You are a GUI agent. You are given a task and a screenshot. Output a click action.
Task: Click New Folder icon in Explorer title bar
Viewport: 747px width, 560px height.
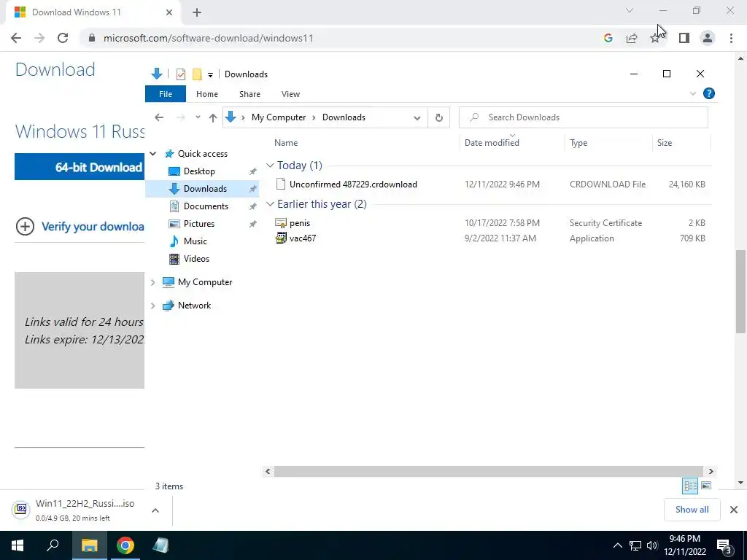197,74
